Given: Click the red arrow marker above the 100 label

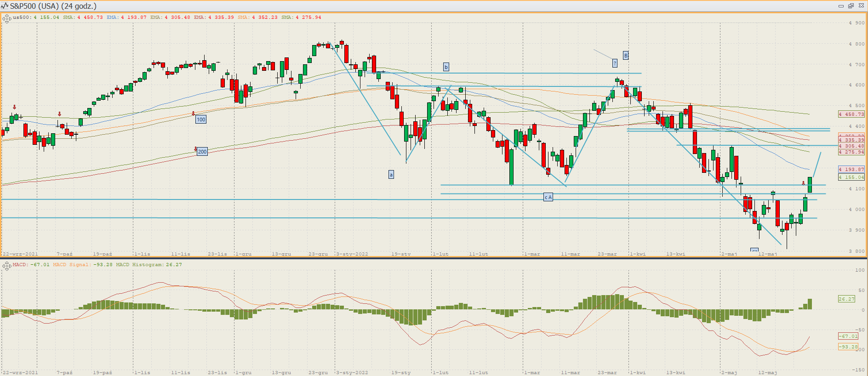Looking at the screenshot, I should click(193, 113).
